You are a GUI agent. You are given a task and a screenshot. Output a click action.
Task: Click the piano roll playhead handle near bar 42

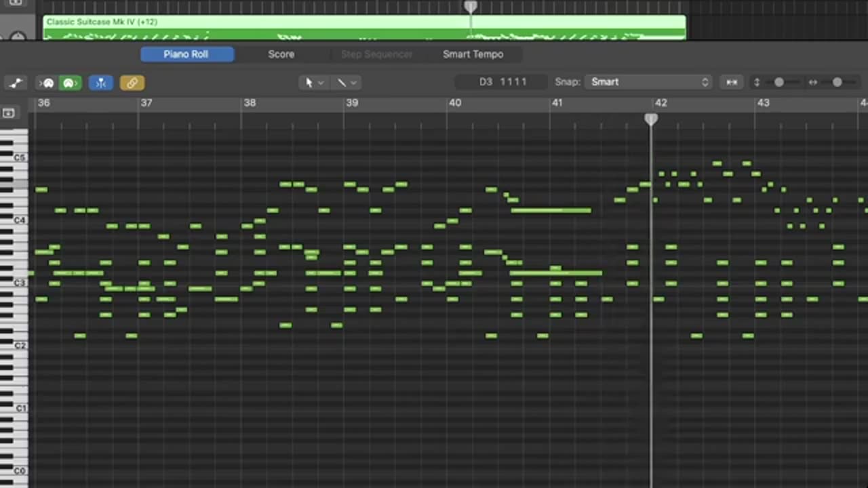point(651,120)
